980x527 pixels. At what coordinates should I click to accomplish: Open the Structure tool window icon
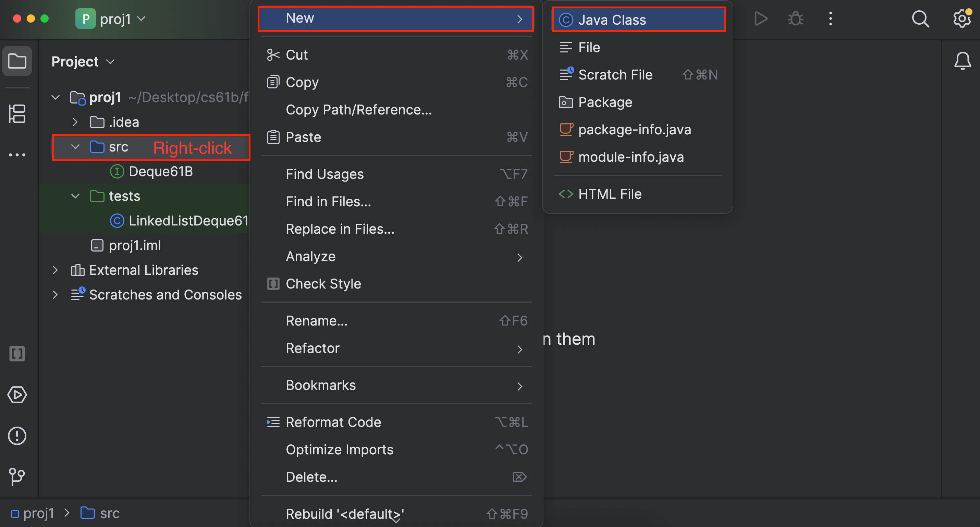(17, 114)
